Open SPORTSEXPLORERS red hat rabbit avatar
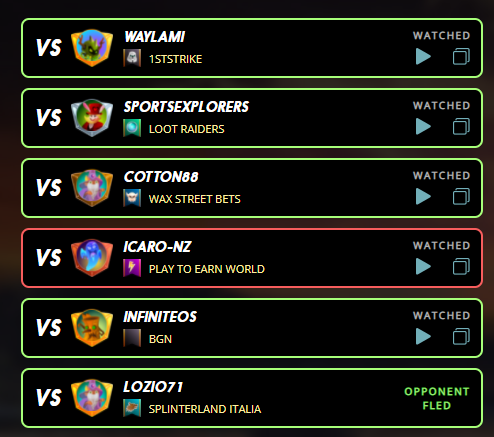 coord(92,118)
